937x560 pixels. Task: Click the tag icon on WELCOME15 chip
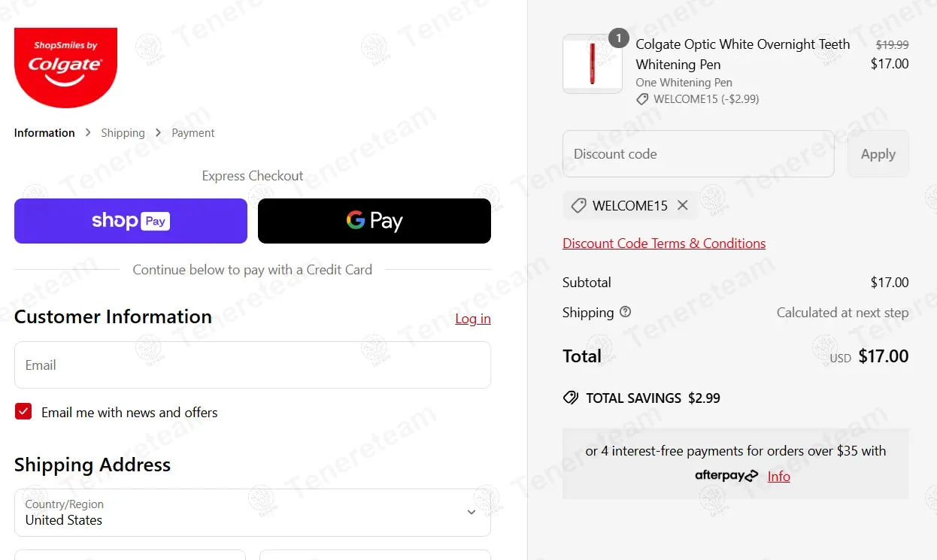point(578,205)
